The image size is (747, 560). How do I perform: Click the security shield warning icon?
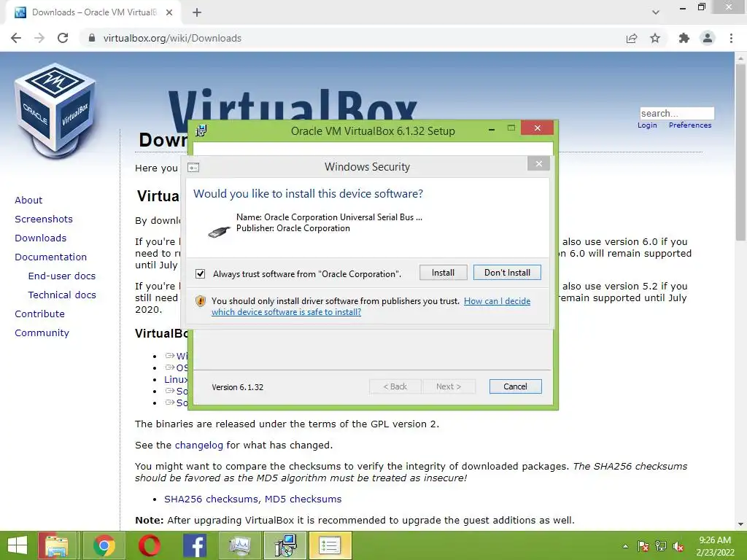(x=201, y=301)
